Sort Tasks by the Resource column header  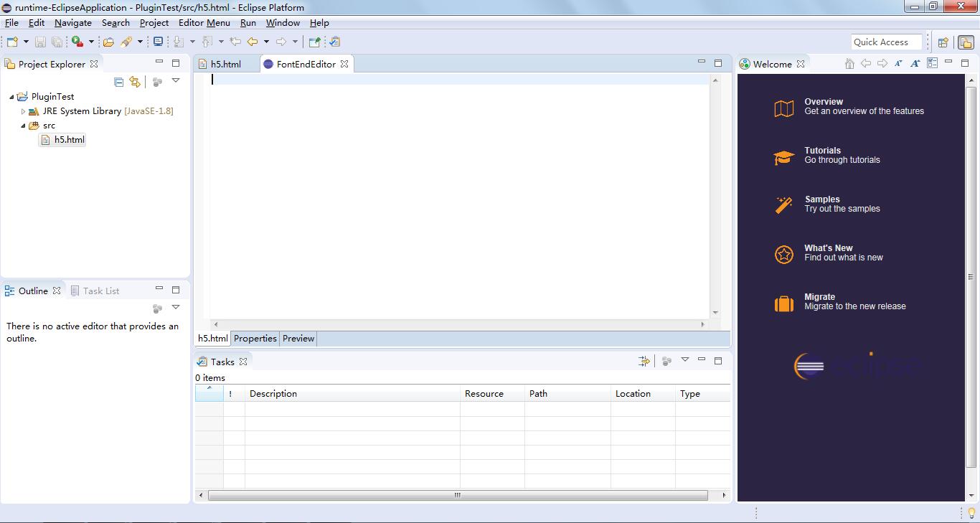point(492,393)
